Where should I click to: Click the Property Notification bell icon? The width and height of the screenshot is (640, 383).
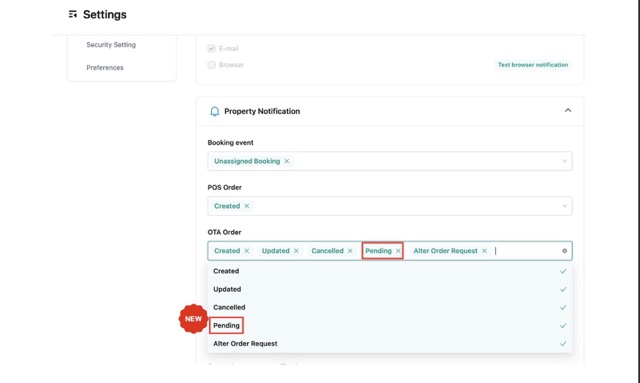pyautogui.click(x=214, y=111)
